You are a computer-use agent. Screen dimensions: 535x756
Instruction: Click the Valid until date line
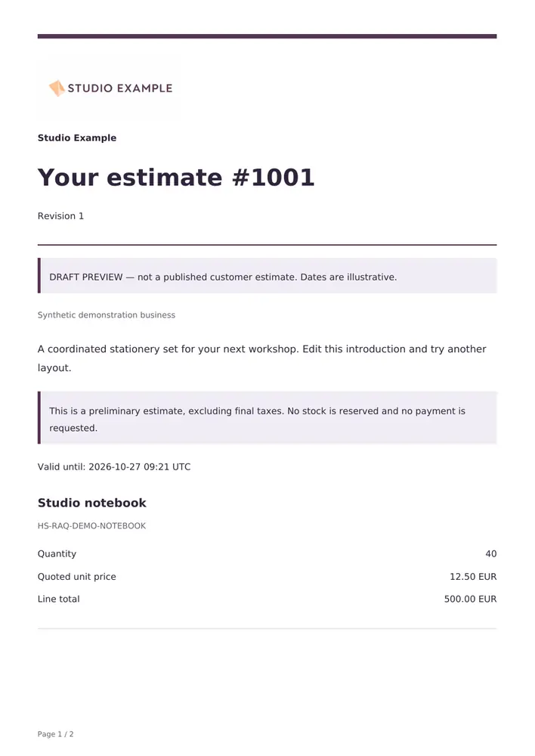(x=114, y=466)
